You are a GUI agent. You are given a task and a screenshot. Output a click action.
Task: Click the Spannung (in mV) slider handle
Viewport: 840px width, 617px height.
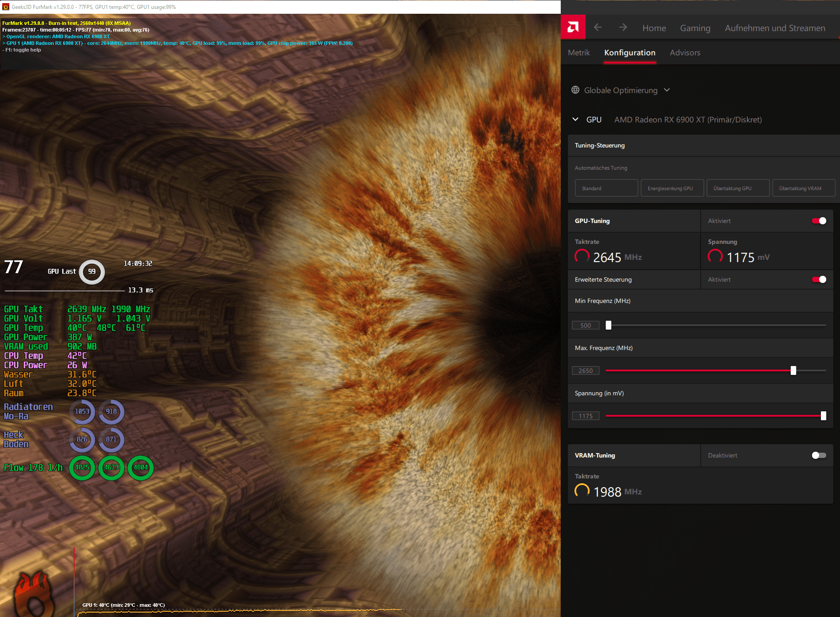pyautogui.click(x=824, y=416)
